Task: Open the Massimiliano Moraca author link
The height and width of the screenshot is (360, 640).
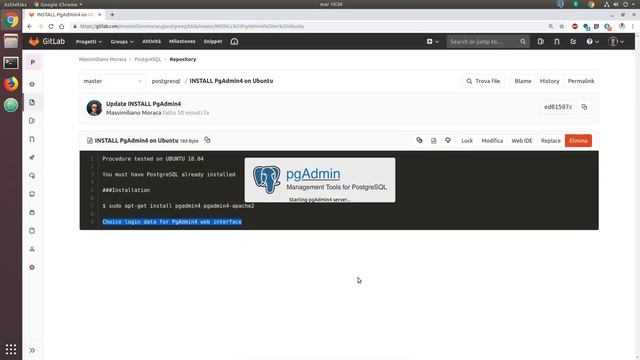Action: coord(133,113)
